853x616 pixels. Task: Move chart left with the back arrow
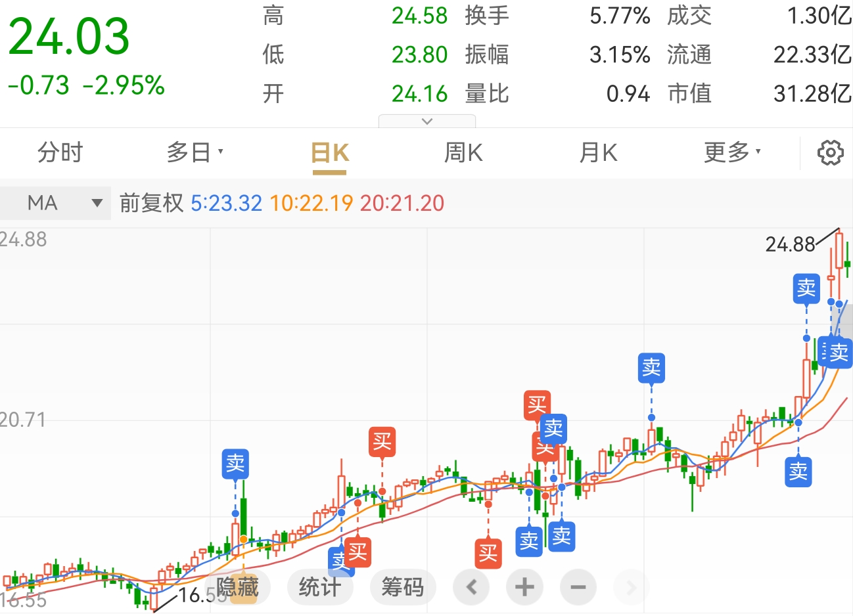click(x=471, y=586)
